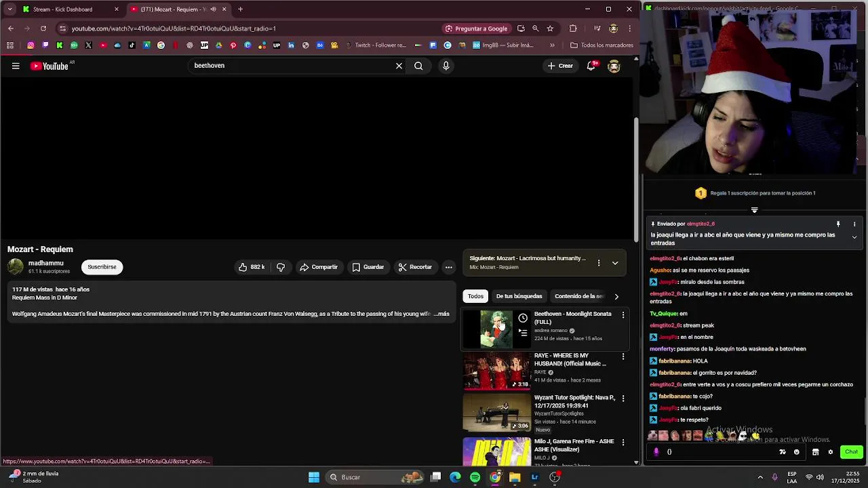Dislike the Mozart Requiem video
The height and width of the screenshot is (488, 868).
coord(281,267)
